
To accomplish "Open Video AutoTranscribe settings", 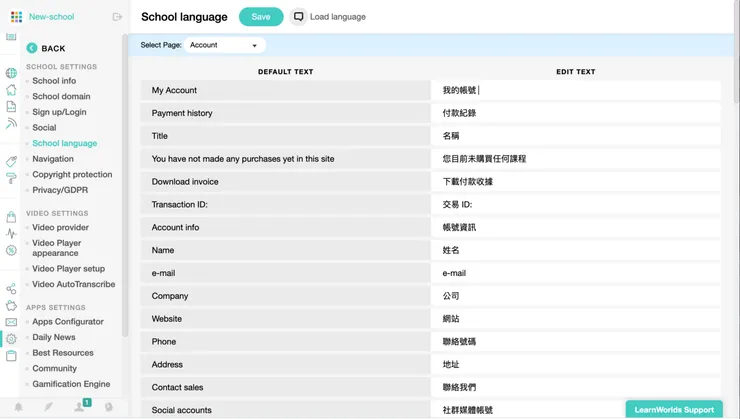I will point(74,284).
